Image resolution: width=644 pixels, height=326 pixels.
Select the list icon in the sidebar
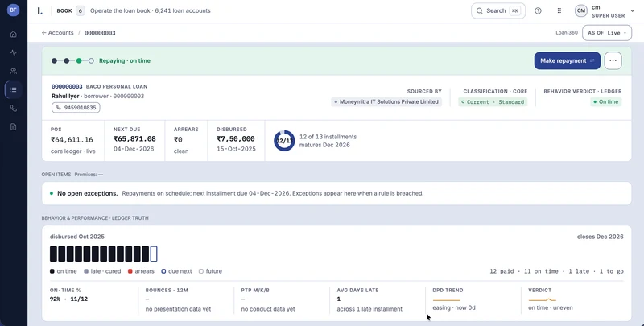point(13,89)
